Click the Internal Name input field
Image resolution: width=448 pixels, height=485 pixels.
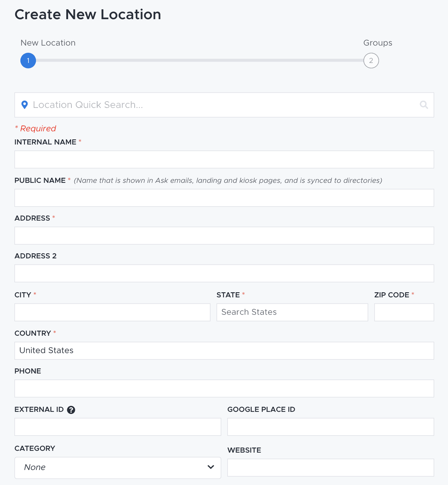click(224, 159)
